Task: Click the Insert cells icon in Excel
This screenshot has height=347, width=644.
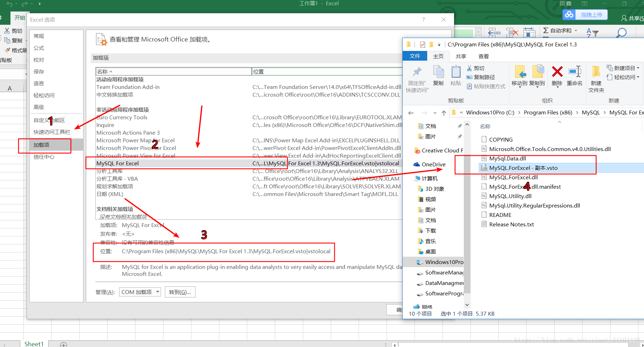Action: tap(494, 32)
